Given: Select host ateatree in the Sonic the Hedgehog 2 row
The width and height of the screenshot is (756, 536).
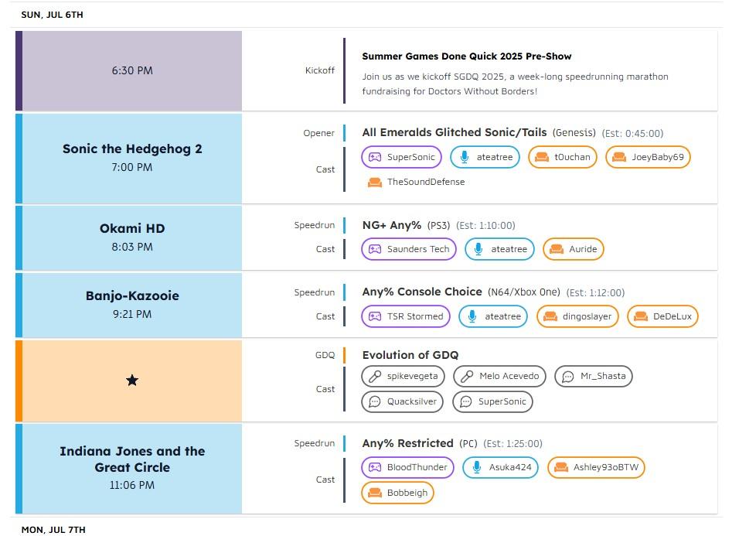Looking at the screenshot, I should point(485,157).
